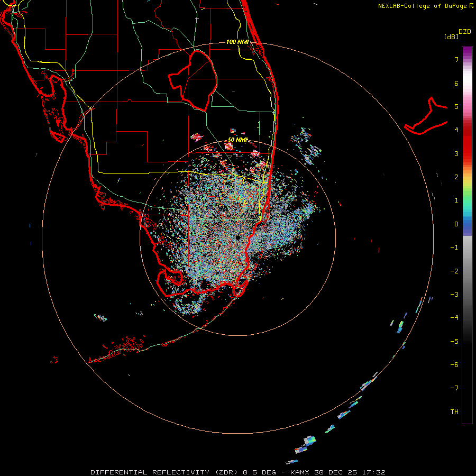Click the 30 DEC 25 date in footer

[335, 472]
